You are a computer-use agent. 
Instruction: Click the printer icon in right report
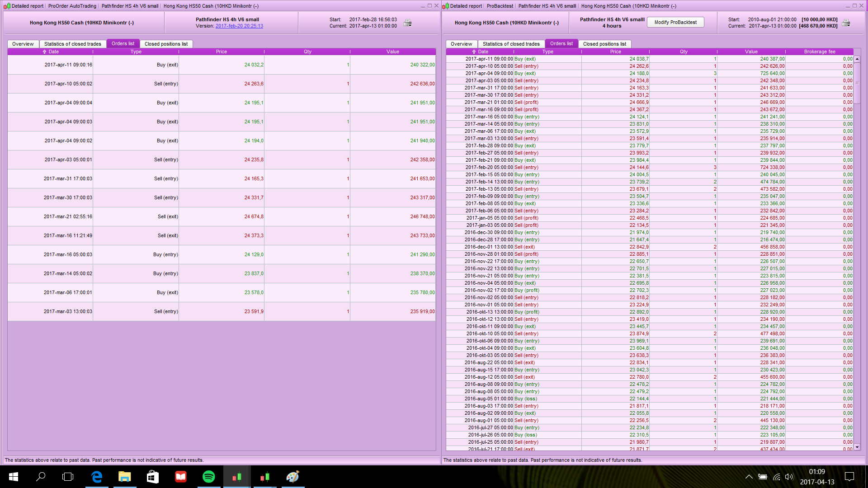click(x=846, y=23)
